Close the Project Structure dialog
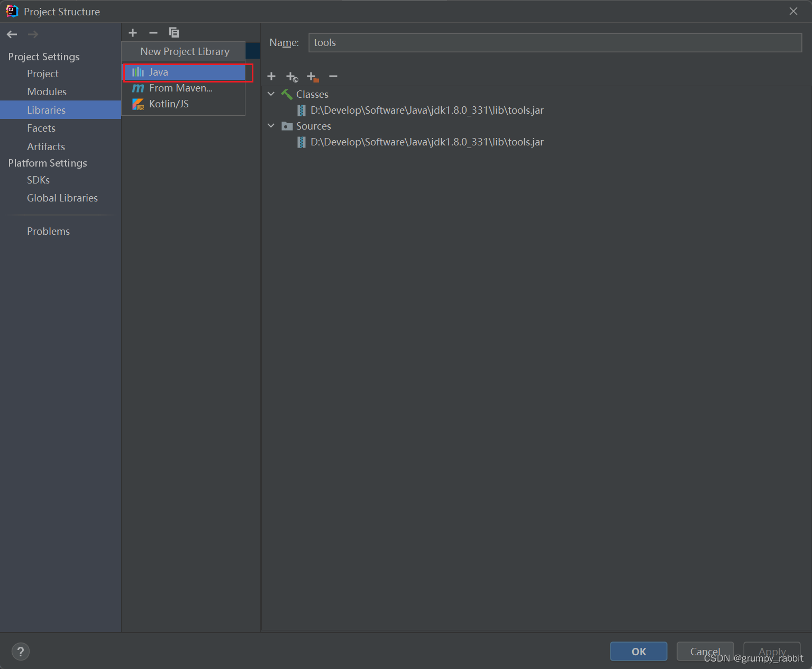The image size is (812, 669). point(793,11)
